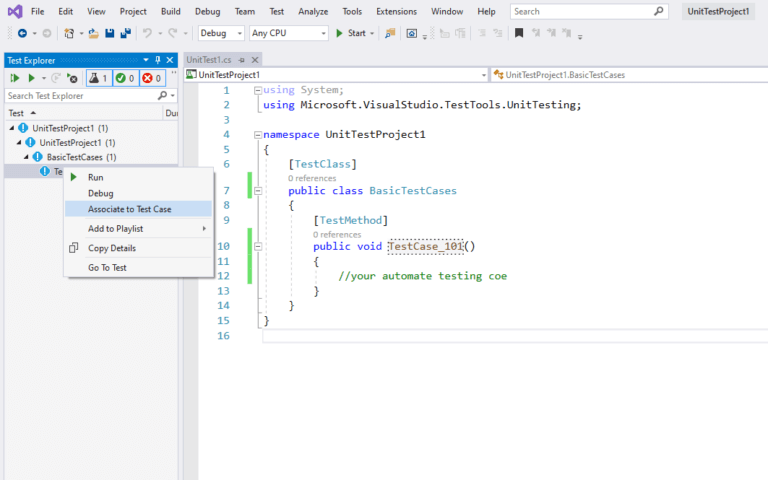768x480 pixels.
Task: Click the Open File folder icon
Action: click(93, 33)
